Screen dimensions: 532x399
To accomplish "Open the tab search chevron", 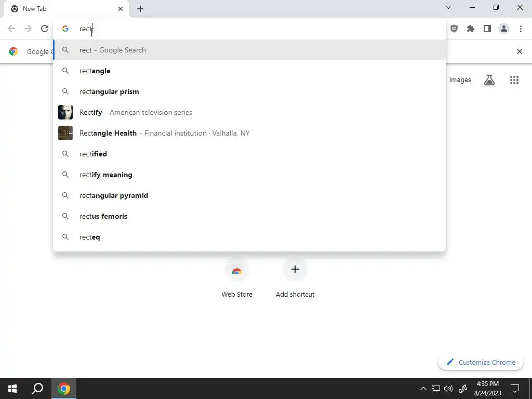I will pos(448,7).
